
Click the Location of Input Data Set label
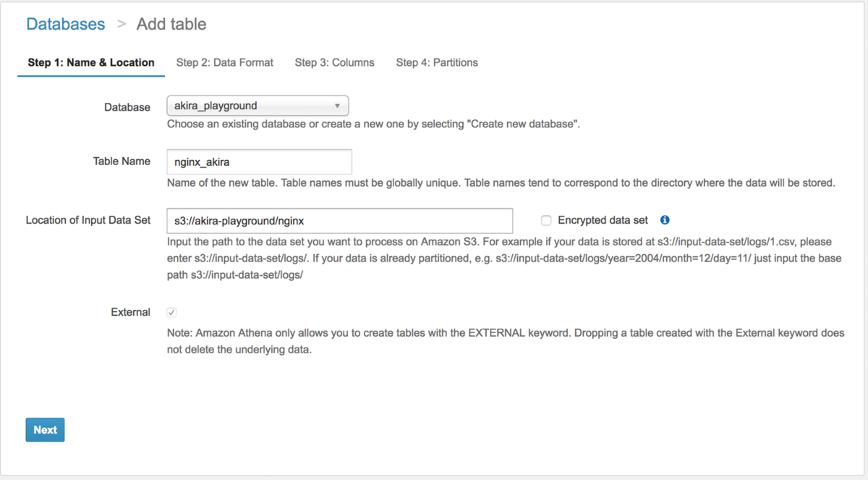[x=88, y=220]
